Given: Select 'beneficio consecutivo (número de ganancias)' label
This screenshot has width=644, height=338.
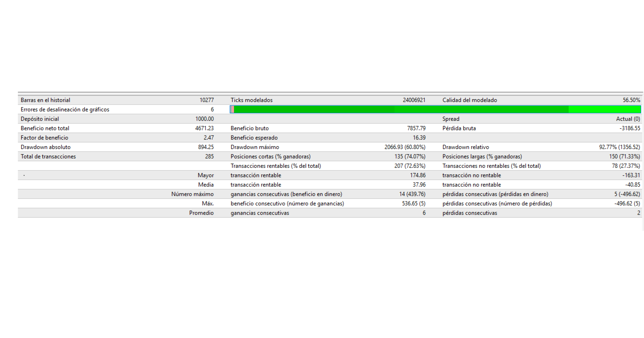Looking at the screenshot, I should point(287,204).
